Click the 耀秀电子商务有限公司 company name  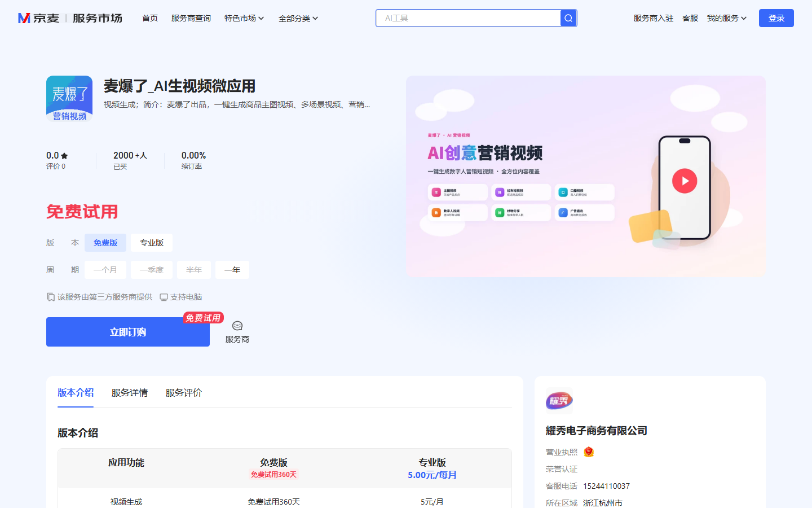click(x=597, y=431)
